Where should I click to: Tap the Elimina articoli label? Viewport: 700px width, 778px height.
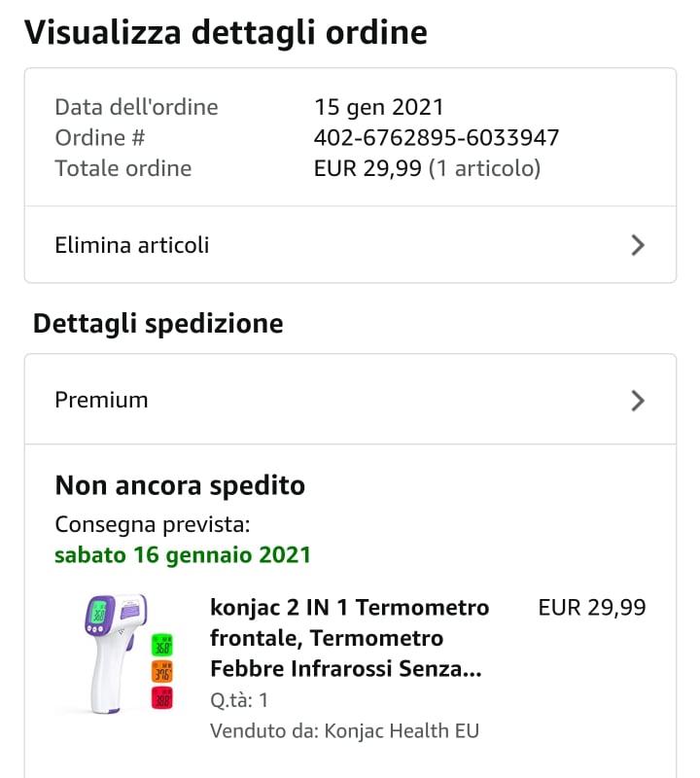pos(132,245)
